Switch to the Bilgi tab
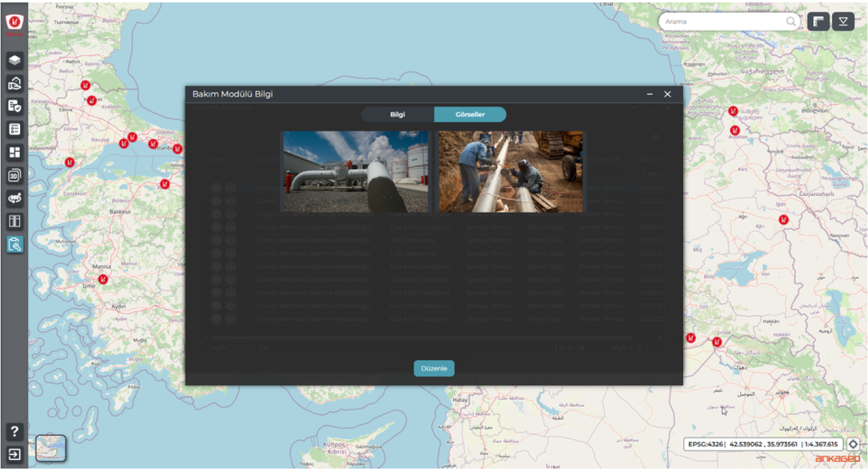The width and height of the screenshot is (868, 471). [397, 115]
